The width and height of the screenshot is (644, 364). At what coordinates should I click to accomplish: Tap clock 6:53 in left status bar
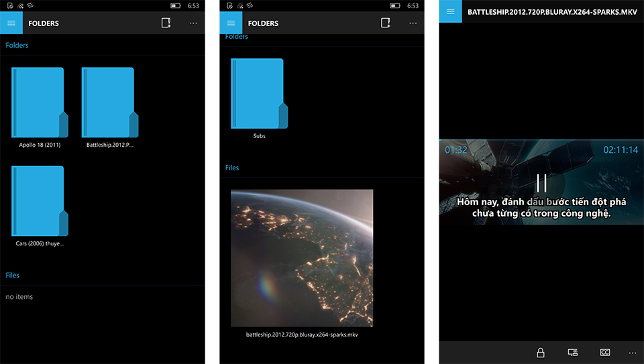pos(193,6)
